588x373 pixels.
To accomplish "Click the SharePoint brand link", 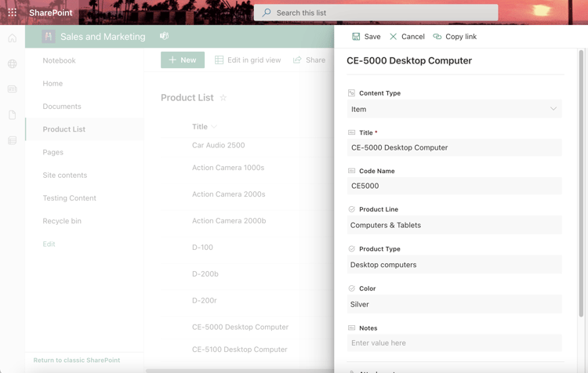I will click(x=51, y=13).
